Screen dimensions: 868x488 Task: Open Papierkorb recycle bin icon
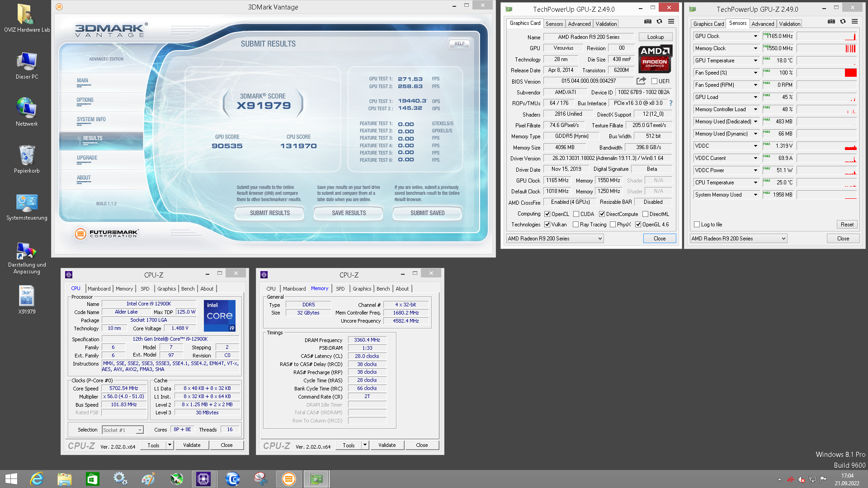27,159
